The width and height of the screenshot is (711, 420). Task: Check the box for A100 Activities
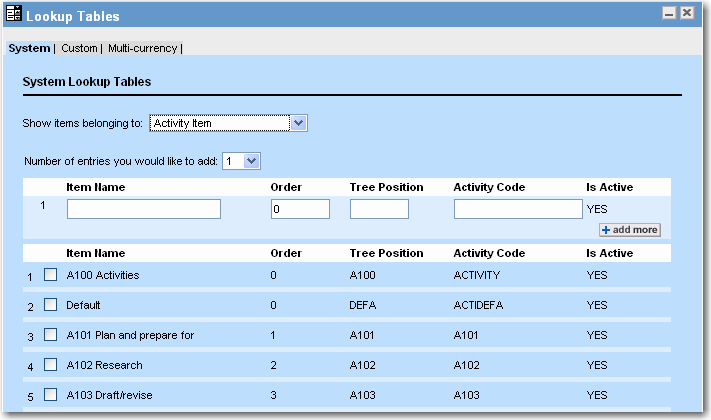pyautogui.click(x=50, y=275)
